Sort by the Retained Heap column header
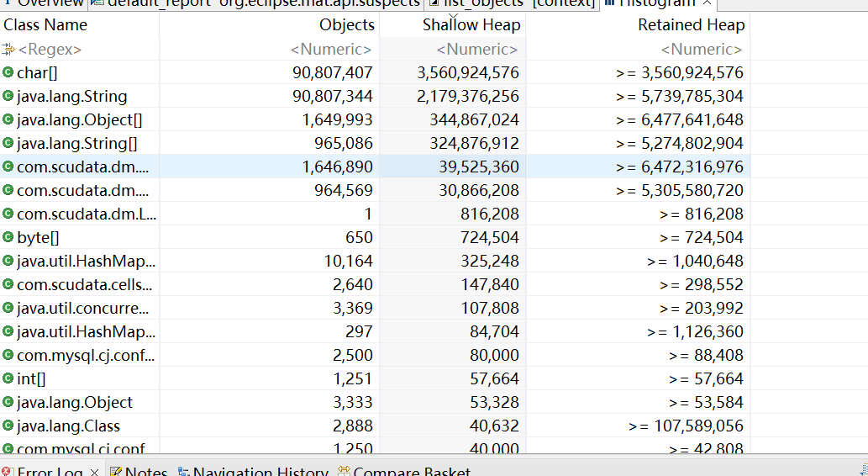 click(691, 25)
